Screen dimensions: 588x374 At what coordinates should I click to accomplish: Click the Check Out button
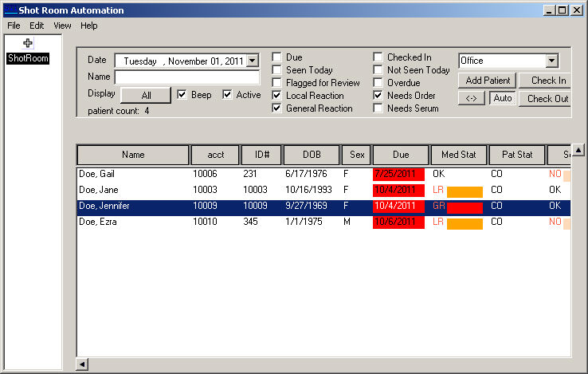click(x=546, y=99)
